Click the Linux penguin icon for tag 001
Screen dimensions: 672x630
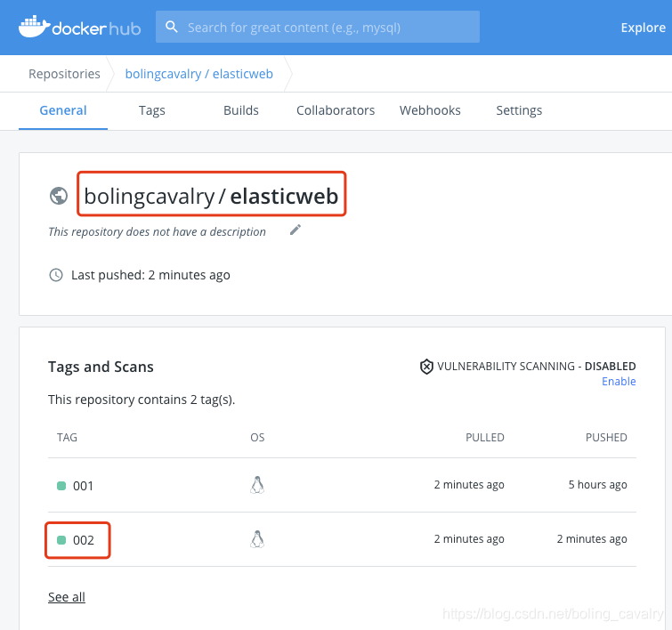[x=257, y=485]
